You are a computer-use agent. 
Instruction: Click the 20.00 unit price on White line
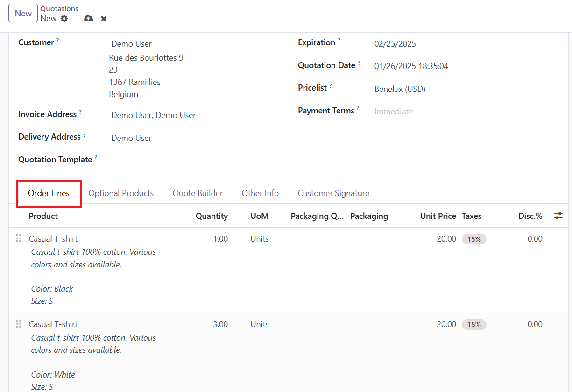click(x=446, y=324)
